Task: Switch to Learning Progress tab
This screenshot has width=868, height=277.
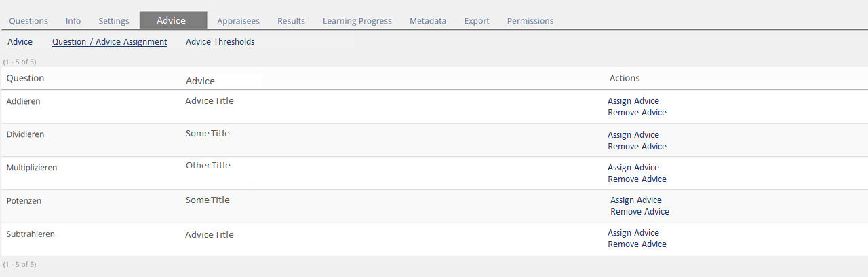Action: tap(357, 21)
